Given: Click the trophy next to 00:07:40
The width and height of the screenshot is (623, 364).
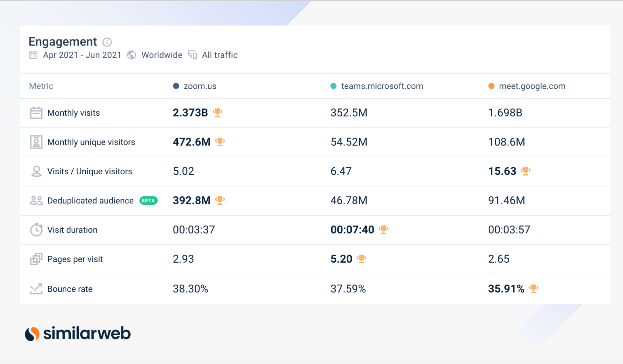Looking at the screenshot, I should (384, 230).
